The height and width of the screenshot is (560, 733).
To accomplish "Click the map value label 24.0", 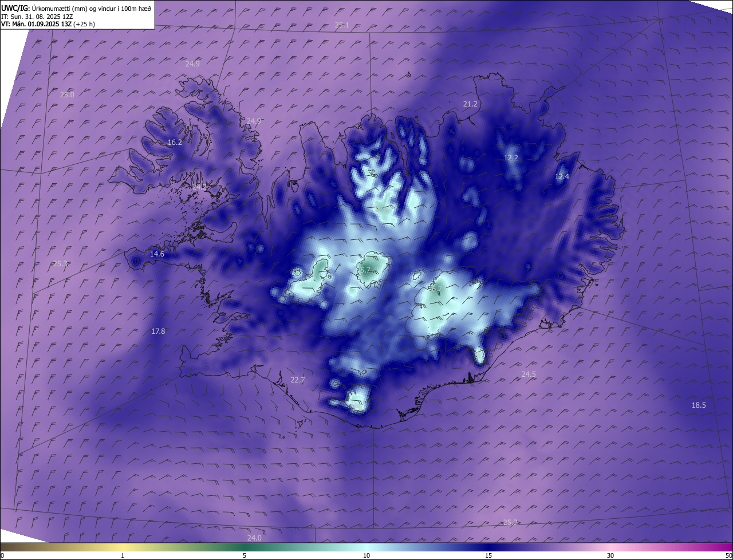I will (254, 538).
